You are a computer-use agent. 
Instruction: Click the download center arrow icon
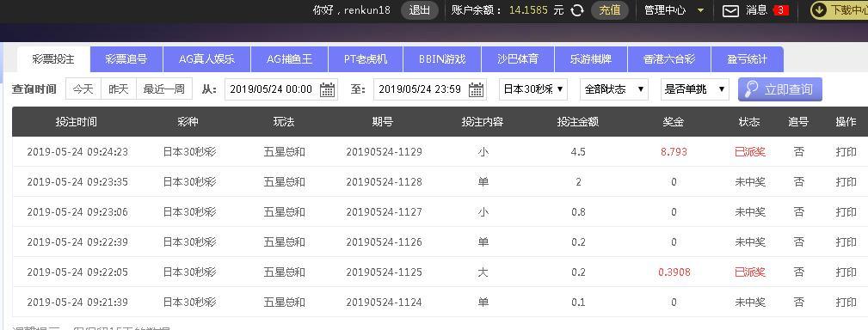pos(820,10)
